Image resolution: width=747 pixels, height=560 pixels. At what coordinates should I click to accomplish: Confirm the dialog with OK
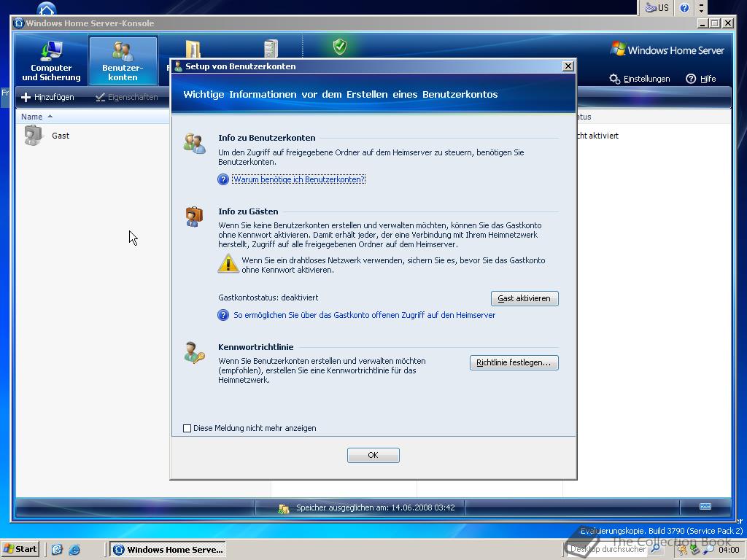[x=373, y=455]
